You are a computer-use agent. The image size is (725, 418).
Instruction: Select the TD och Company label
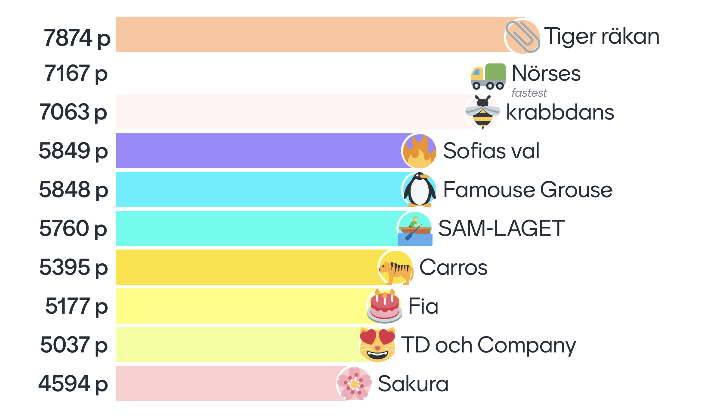pyautogui.click(x=488, y=346)
